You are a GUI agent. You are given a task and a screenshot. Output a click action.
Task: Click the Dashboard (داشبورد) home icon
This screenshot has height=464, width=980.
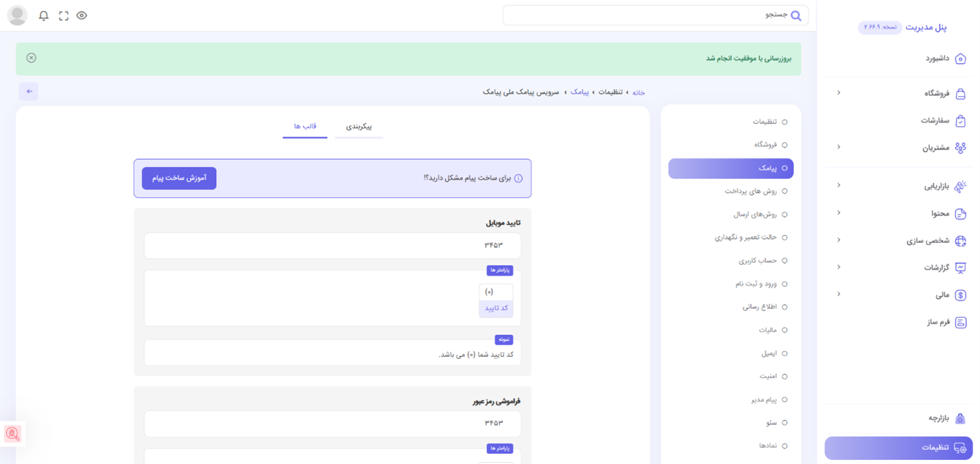click(x=960, y=59)
